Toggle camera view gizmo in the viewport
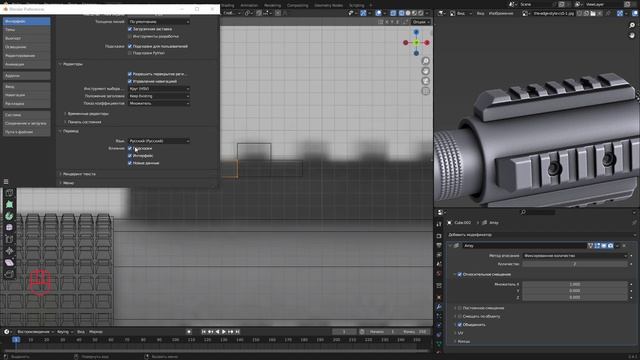This screenshot has height=360, width=640. coord(425,81)
